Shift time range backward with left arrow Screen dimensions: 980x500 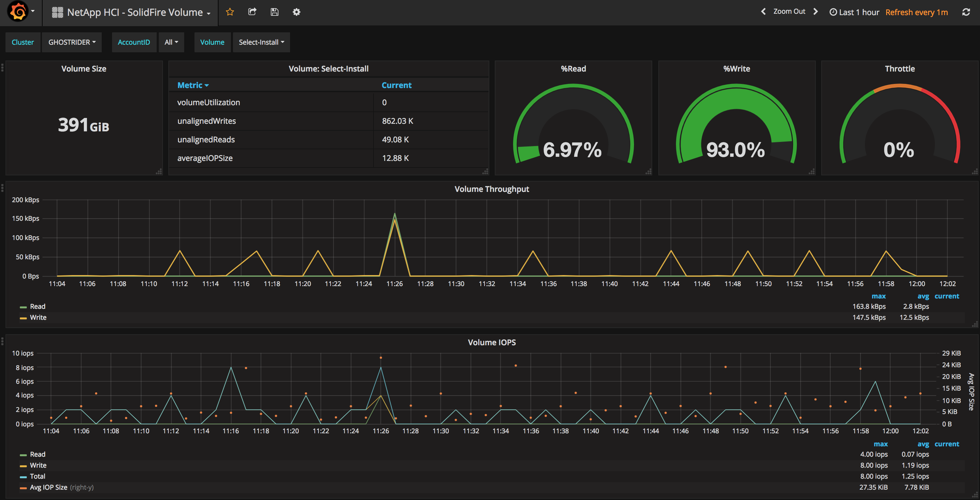coord(763,11)
